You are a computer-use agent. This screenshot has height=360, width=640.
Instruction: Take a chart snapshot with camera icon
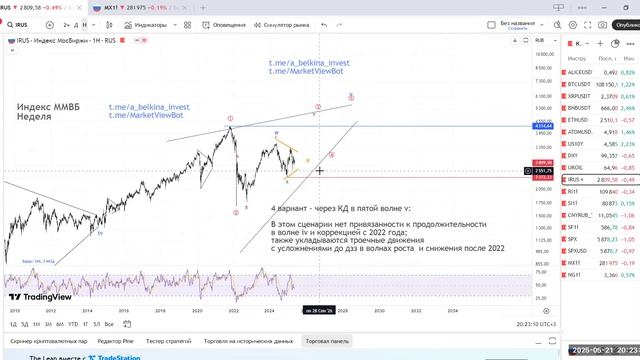602,25
